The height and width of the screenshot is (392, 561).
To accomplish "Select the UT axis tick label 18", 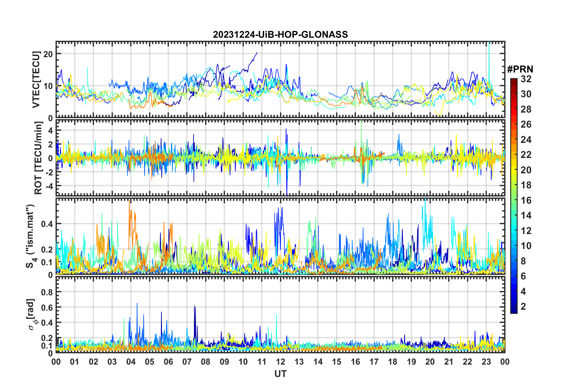I will coord(393,362).
